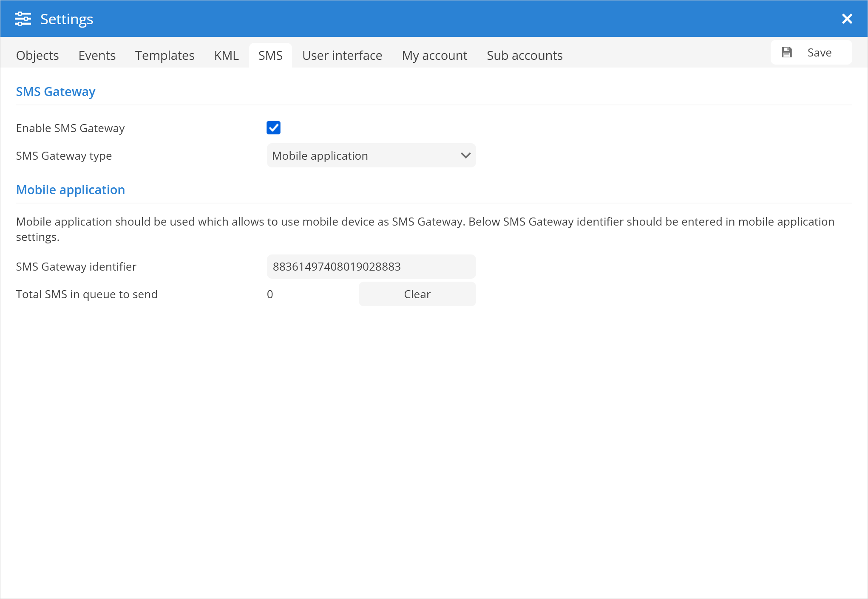Switch to the Objects tab
Image resolution: width=868 pixels, height=599 pixels.
(37, 56)
